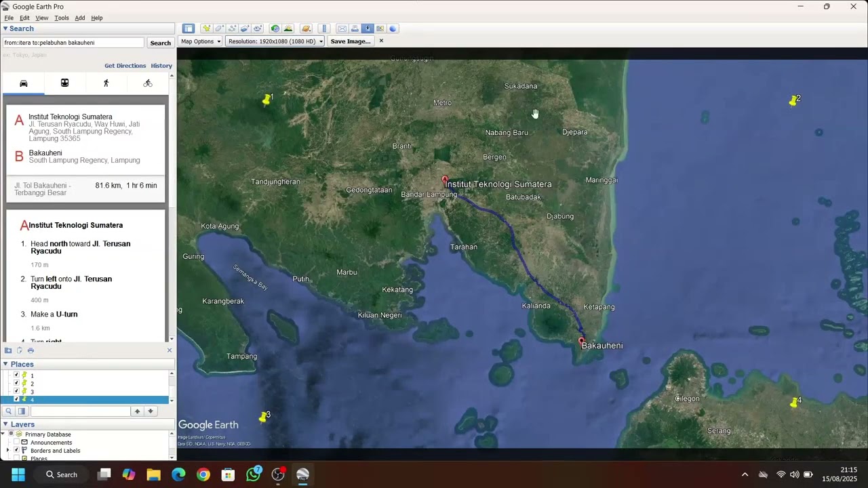868x488 pixels.
Task: Move selected place up with arrow button
Action: click(x=137, y=411)
